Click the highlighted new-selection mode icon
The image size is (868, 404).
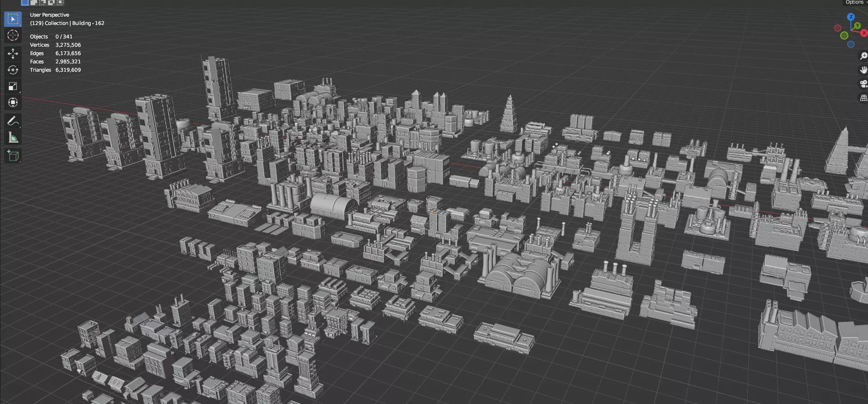pyautogui.click(x=25, y=2)
